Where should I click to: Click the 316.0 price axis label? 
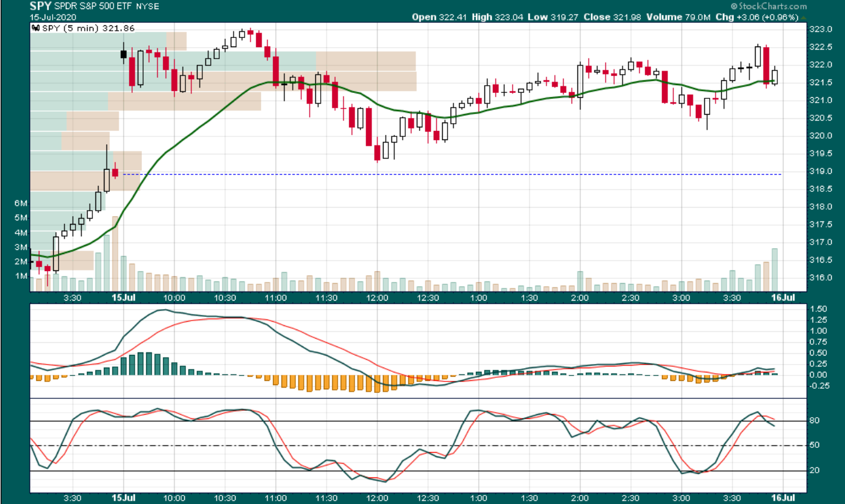point(820,278)
